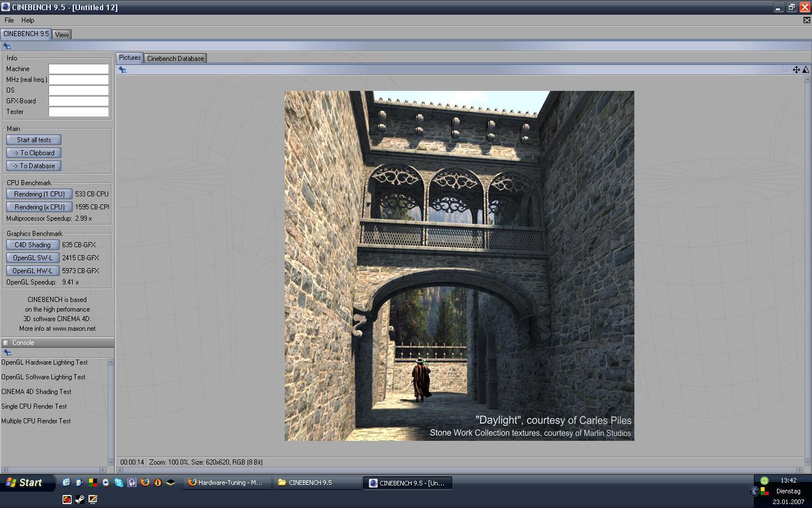Switch to the View tab
The height and width of the screenshot is (508, 812).
61,34
